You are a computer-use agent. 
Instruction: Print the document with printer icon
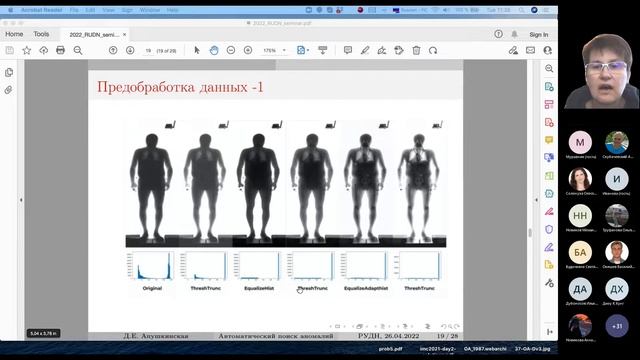coord(60,50)
